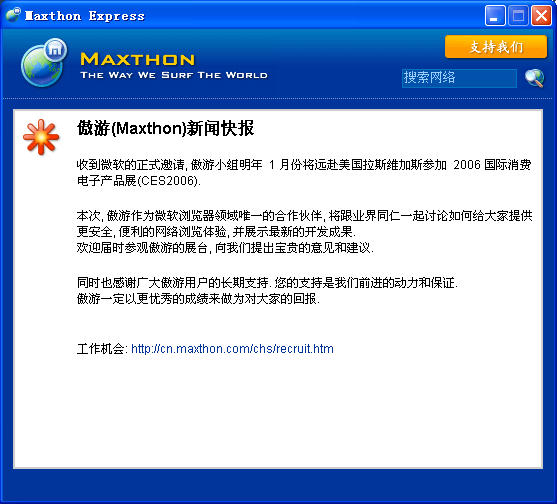
Task: Click the paragraph mentioning CES2006
Action: 304,173
